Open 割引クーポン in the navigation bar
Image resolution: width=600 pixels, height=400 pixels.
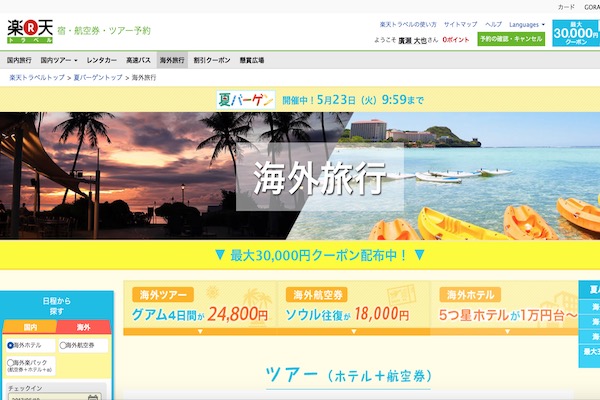point(212,60)
